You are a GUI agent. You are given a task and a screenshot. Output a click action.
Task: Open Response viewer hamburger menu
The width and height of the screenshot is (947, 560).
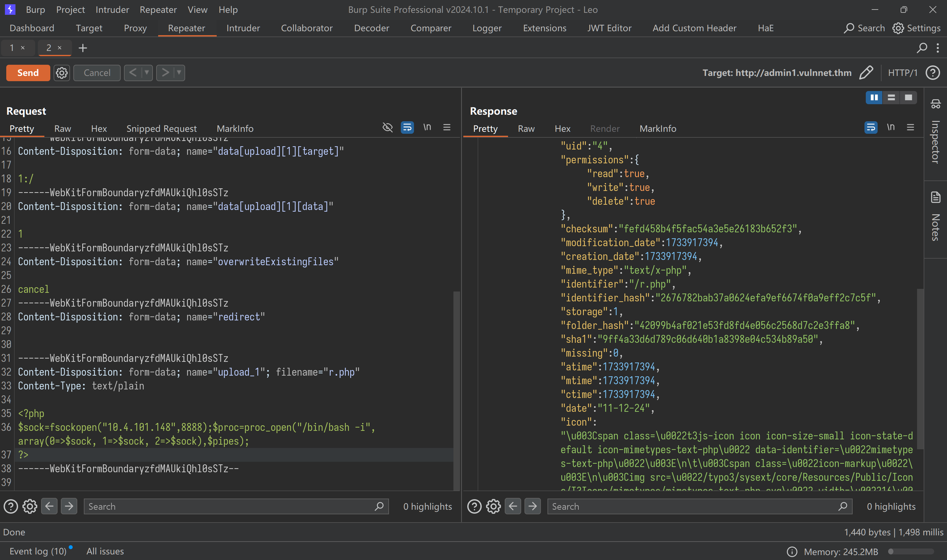click(911, 127)
